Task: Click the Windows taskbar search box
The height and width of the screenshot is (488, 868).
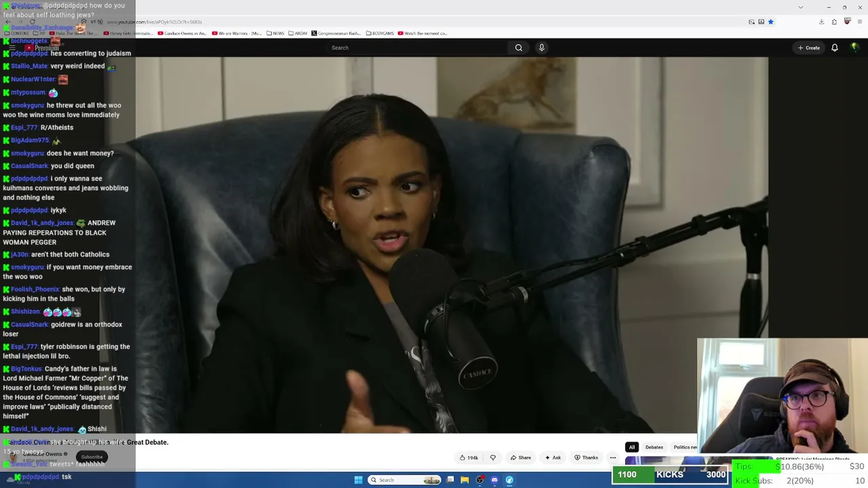Action: click(405, 480)
